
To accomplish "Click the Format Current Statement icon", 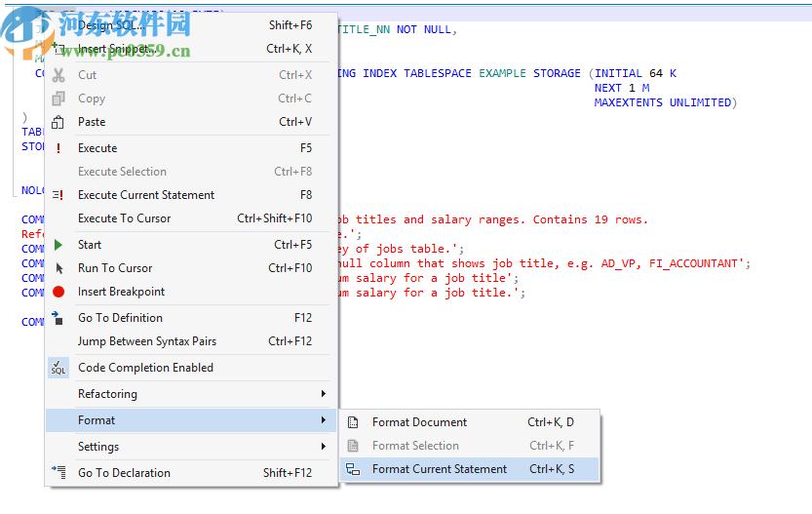I will click(x=353, y=469).
